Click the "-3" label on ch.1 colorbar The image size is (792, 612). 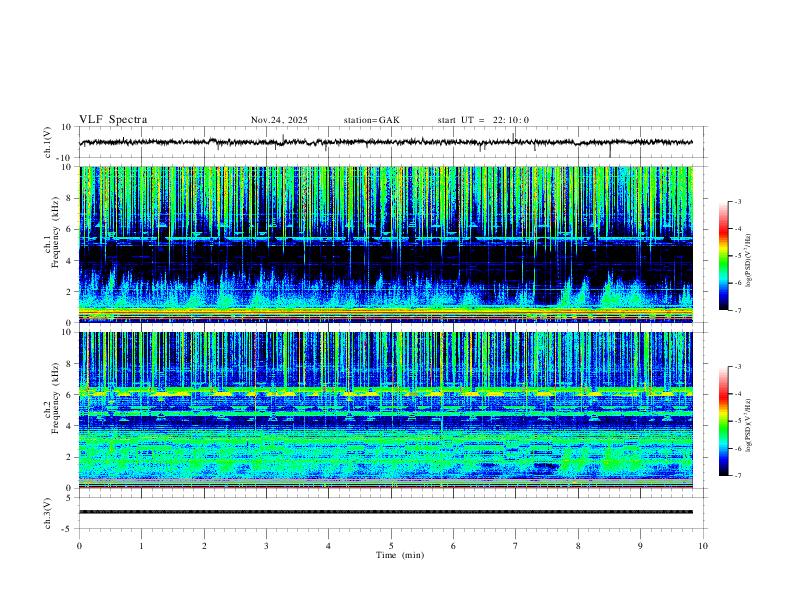[x=737, y=201]
